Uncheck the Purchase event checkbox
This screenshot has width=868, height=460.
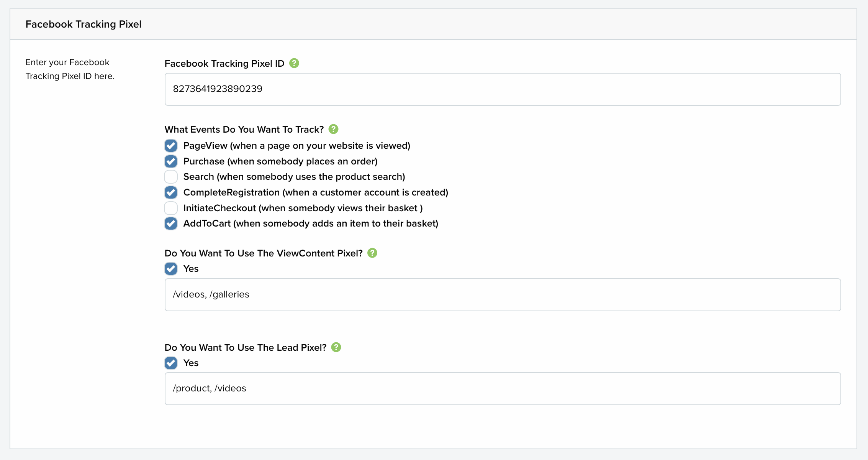tap(171, 161)
